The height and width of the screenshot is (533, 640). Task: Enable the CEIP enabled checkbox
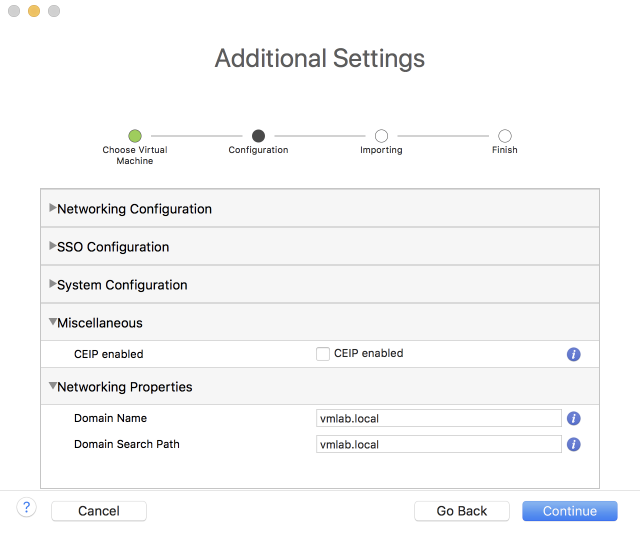pyautogui.click(x=323, y=354)
